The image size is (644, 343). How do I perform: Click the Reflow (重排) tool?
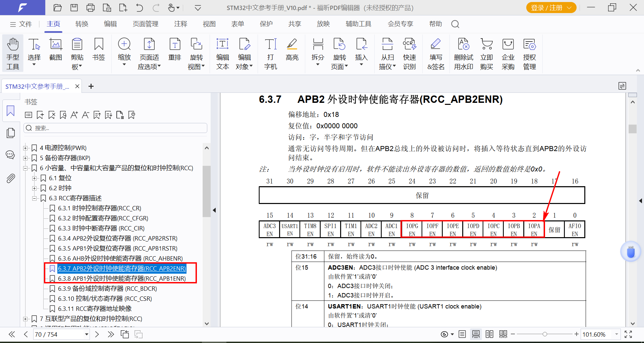[175, 50]
